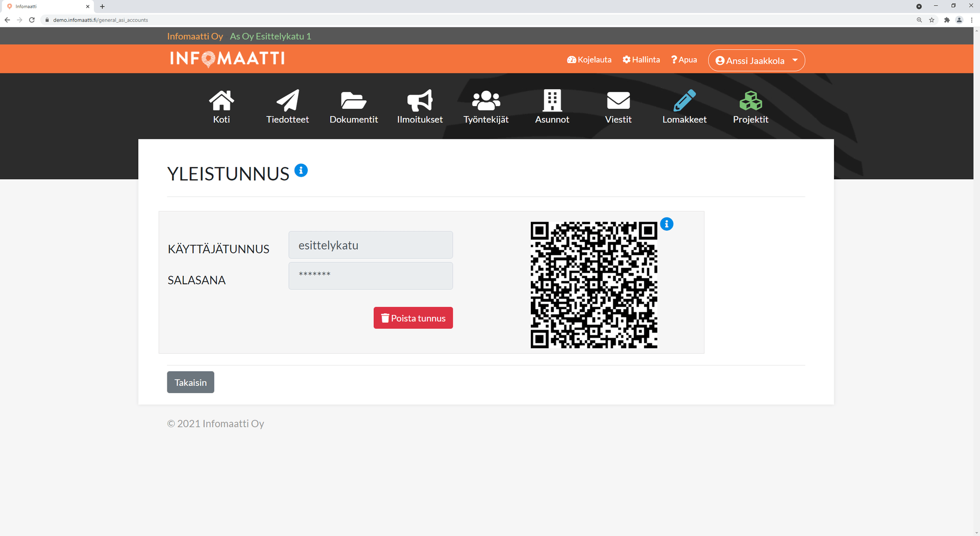Select the Infomaatti browser tab
Image resolution: width=980 pixels, height=536 pixels.
(x=47, y=7)
